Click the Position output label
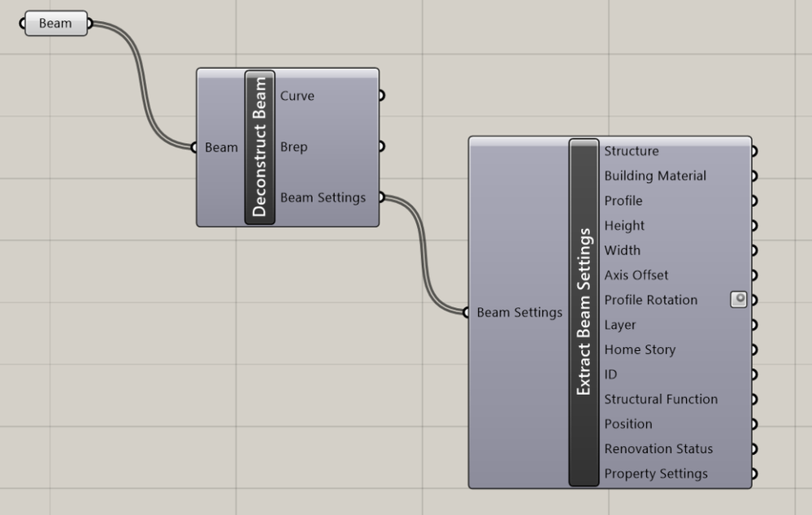Screen dimensions: 812x515 [x=628, y=424]
